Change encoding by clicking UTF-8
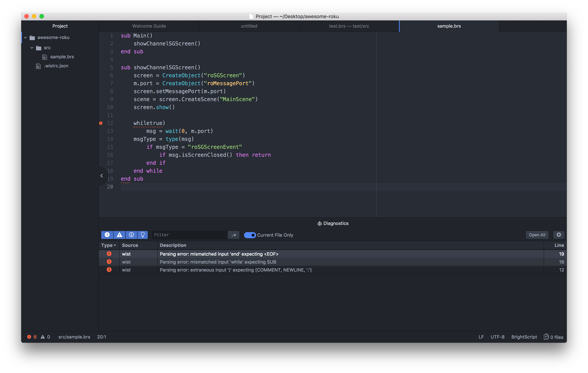This screenshot has height=373, width=588. pos(497,337)
